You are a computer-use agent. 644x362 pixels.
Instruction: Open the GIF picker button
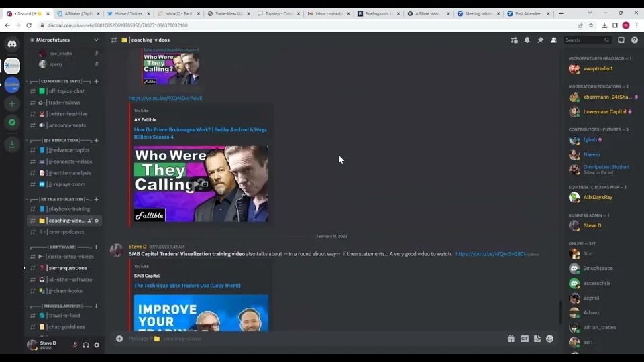pos(525,339)
